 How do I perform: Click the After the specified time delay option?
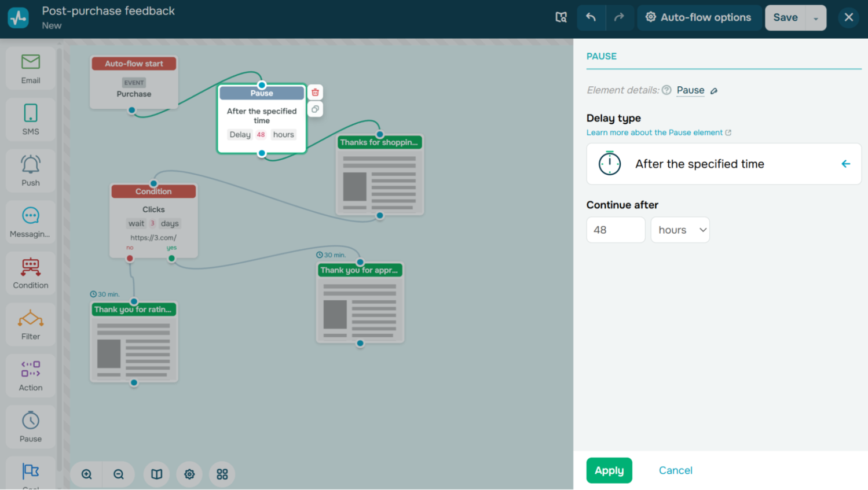pyautogui.click(x=724, y=164)
